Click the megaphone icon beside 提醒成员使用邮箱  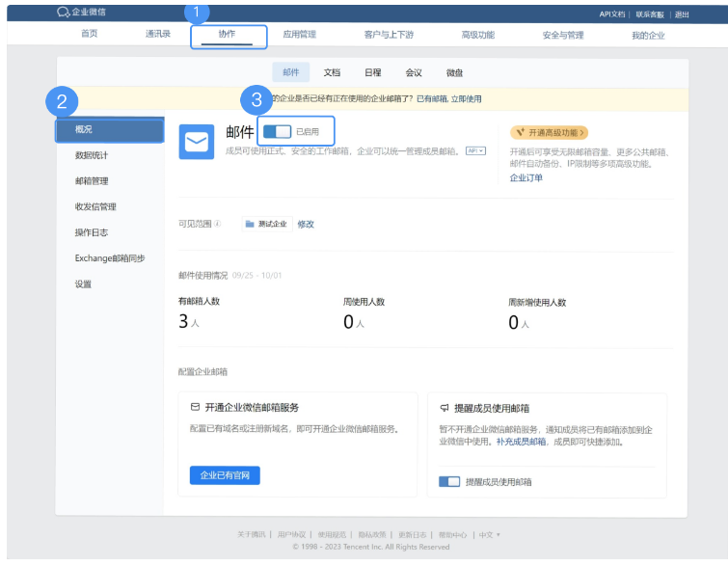(444, 408)
